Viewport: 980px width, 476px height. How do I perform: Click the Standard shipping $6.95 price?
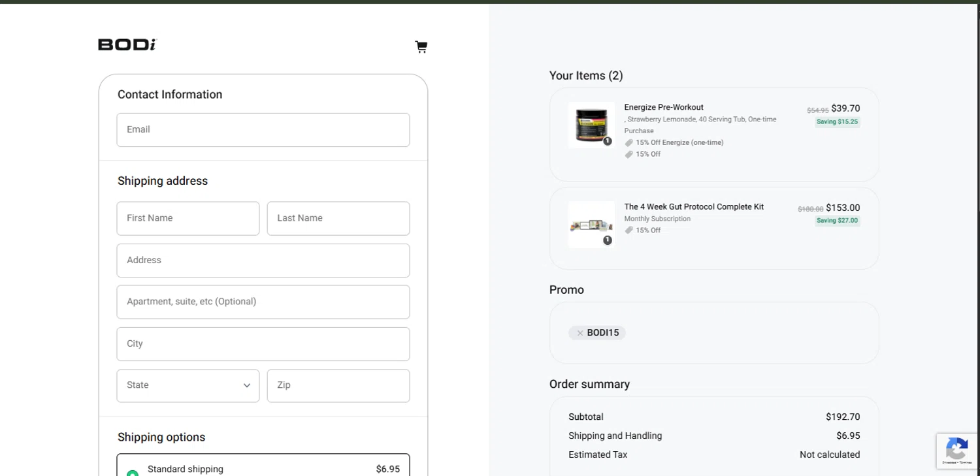(x=388, y=469)
